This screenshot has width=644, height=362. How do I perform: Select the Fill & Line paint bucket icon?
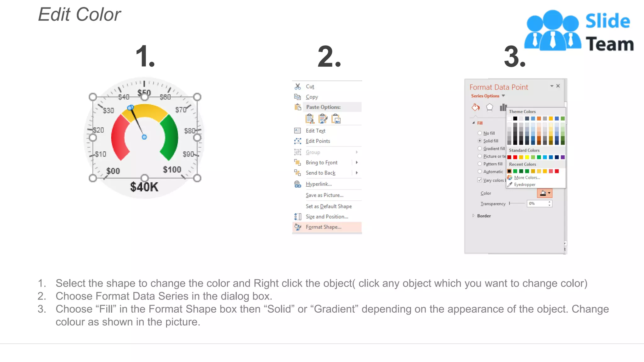click(x=475, y=107)
